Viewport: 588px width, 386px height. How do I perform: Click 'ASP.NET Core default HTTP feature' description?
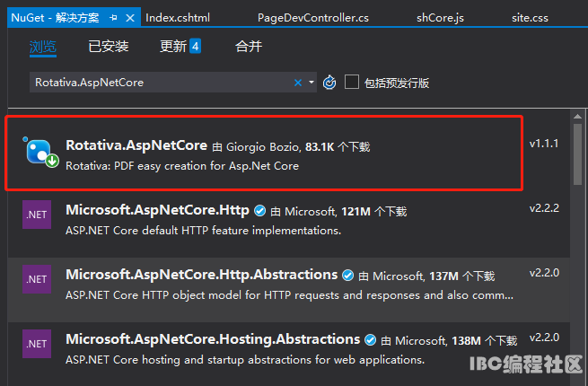point(203,231)
